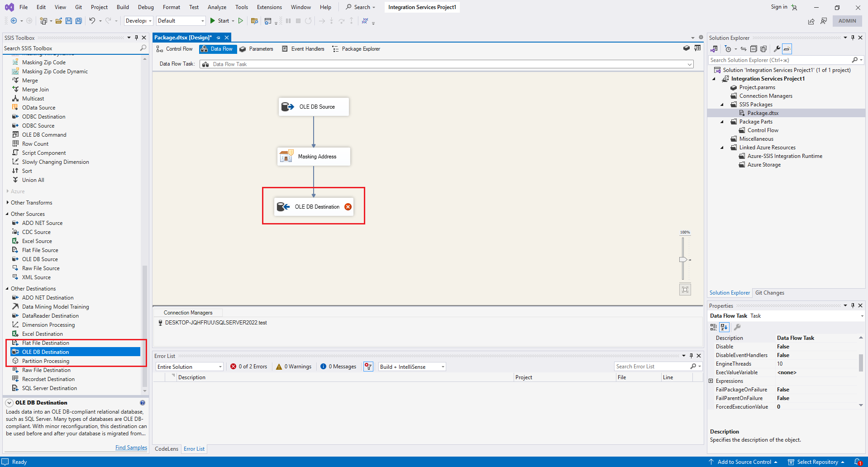Select the Masking Address component on the canvas
868x467 pixels.
(314, 157)
